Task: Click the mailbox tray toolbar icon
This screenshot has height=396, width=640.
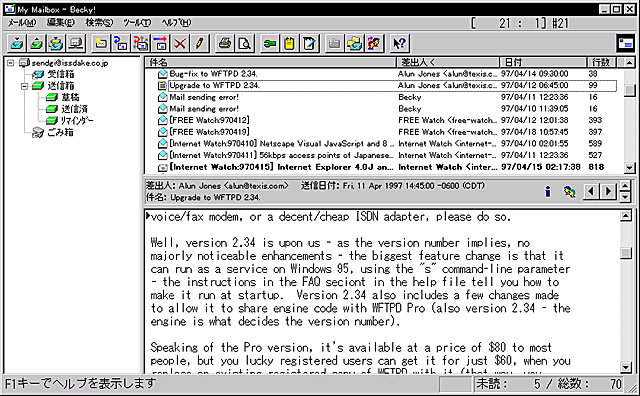Action: pyautogui.click(x=354, y=43)
